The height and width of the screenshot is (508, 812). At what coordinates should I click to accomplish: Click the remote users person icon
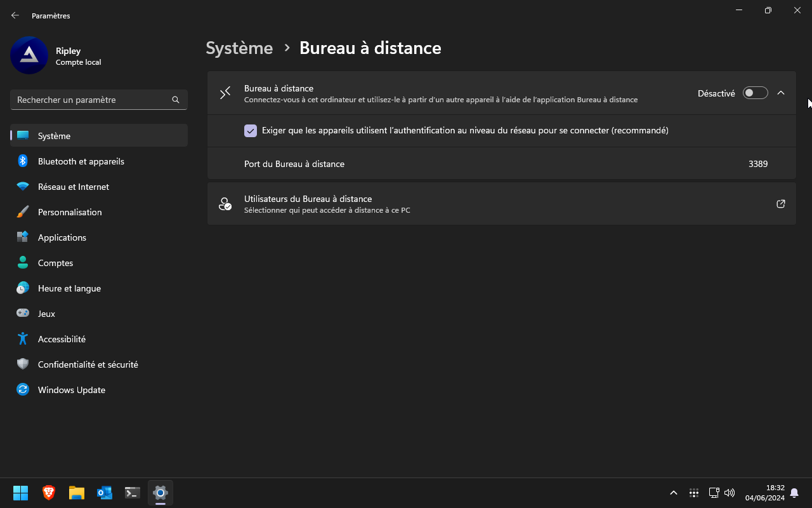pos(225,204)
